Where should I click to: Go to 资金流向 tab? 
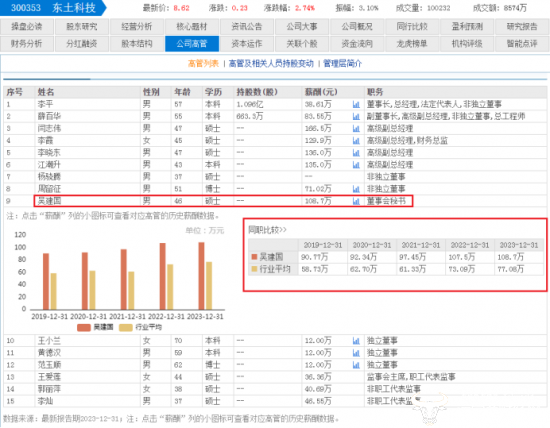pyautogui.click(x=357, y=44)
